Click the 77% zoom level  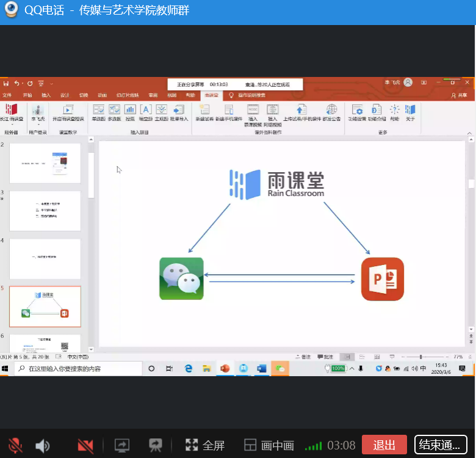(458, 357)
